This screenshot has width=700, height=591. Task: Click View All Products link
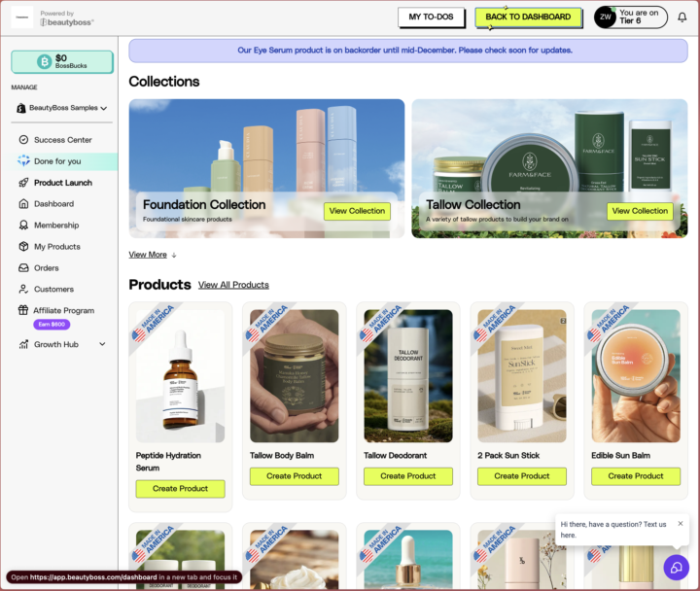[233, 285]
